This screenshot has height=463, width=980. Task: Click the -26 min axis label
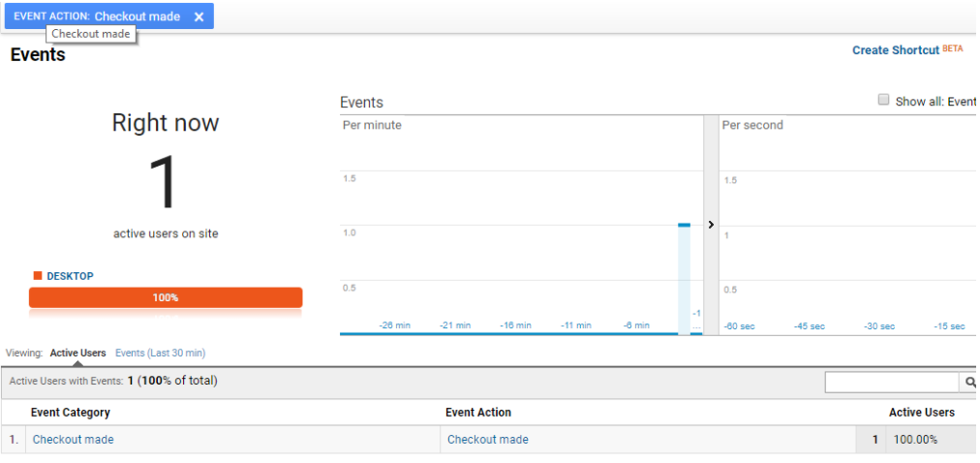pos(394,325)
